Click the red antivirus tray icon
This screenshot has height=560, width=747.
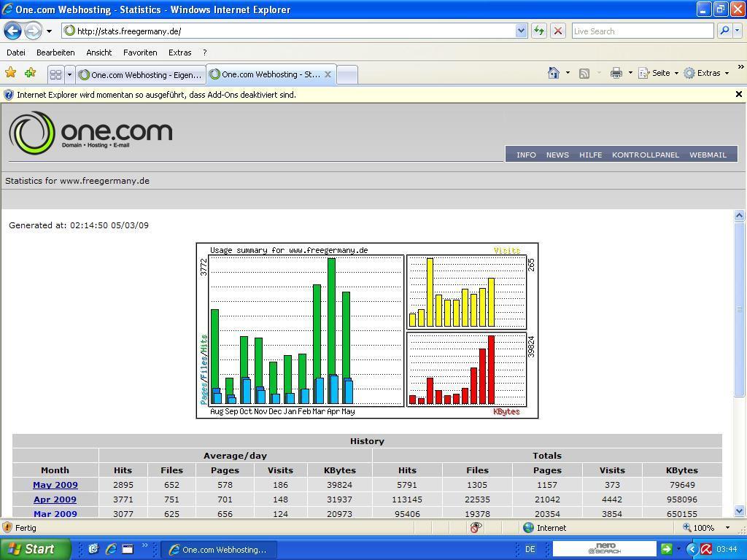tap(706, 549)
